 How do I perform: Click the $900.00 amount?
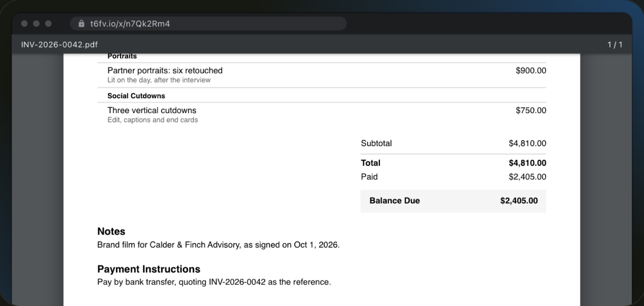(531, 70)
